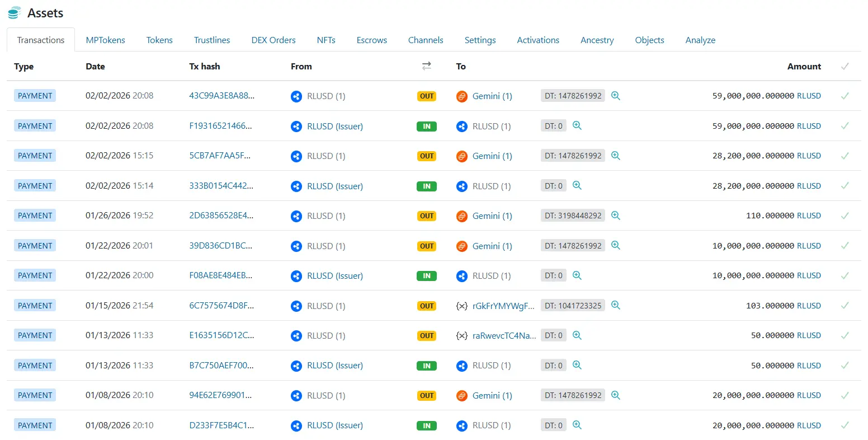Viewport: 868px width, 440px height.
Task: Click magnifier icon in 43C99A3E8A88 transaction row
Action: (616, 96)
